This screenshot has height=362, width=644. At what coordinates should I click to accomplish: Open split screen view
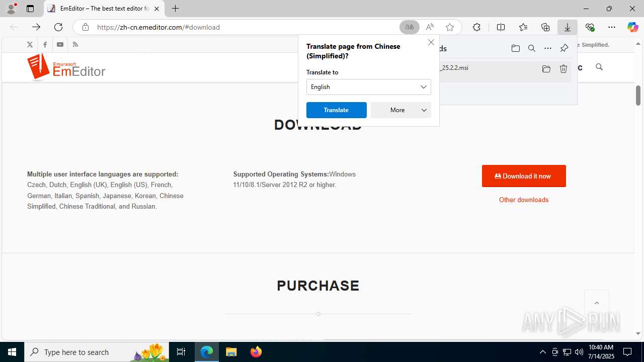(501, 27)
